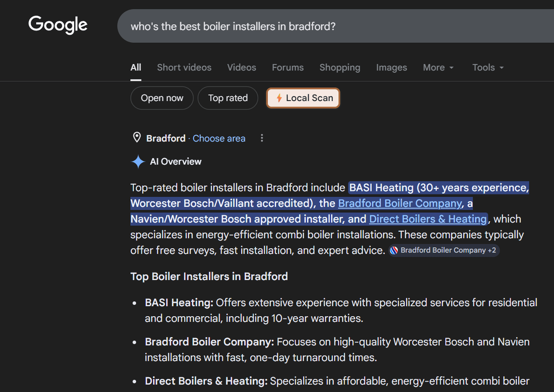Open the Bradford Boiler Company +2 sources chip

444,251
